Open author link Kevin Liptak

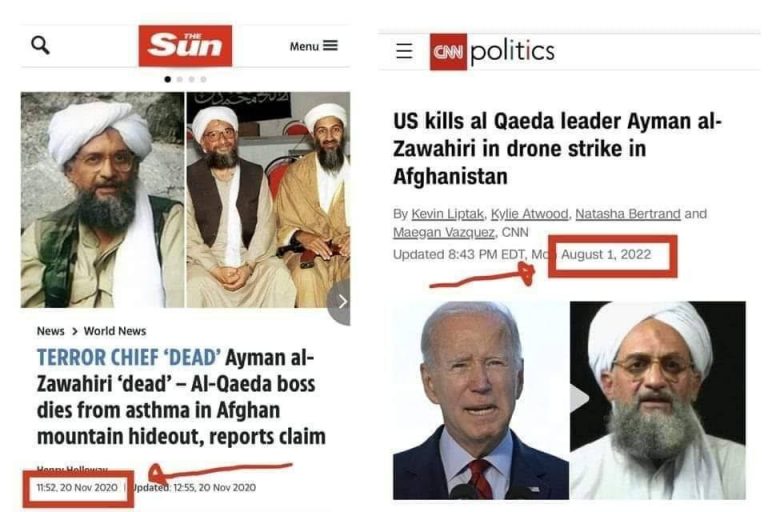click(x=447, y=214)
